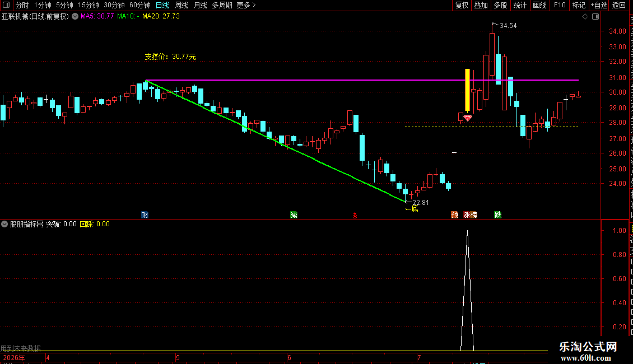Expand the 更多 period options
633x364 pixels.
click(246, 5)
